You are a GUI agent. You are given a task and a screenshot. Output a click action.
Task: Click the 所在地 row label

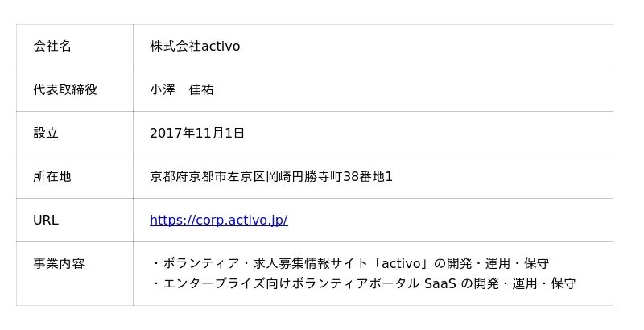pos(52,176)
